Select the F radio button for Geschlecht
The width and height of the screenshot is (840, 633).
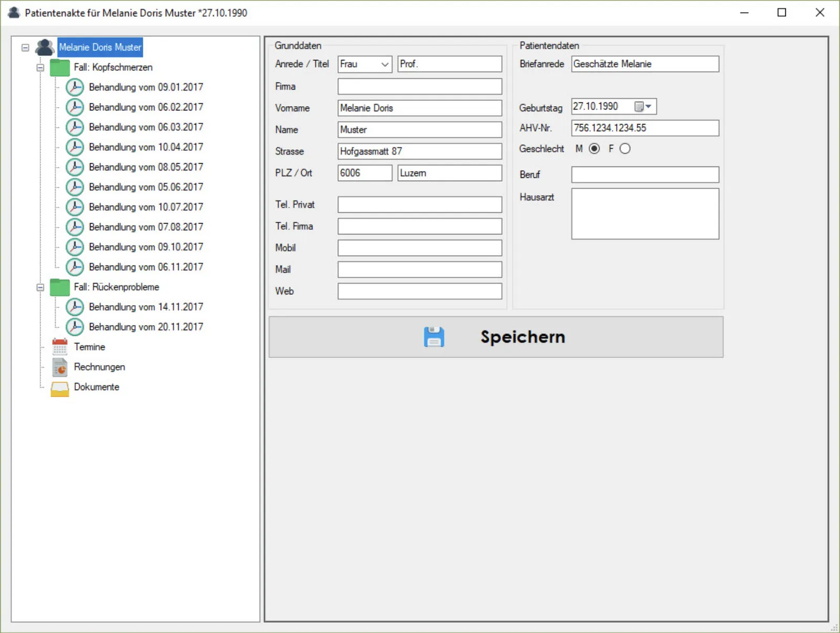[x=625, y=149]
